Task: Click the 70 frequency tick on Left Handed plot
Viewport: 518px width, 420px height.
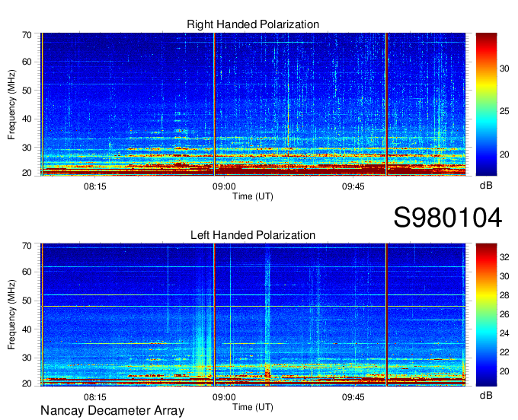Action: [x=27, y=246]
